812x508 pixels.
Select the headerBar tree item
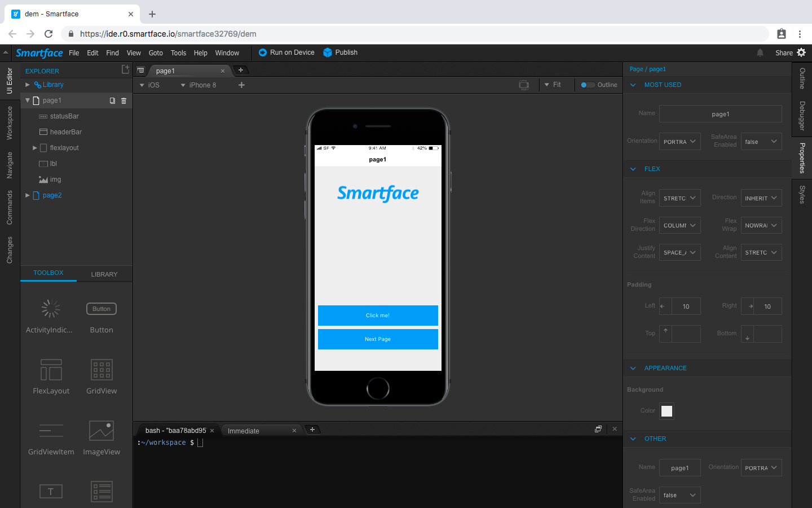click(x=76, y=132)
